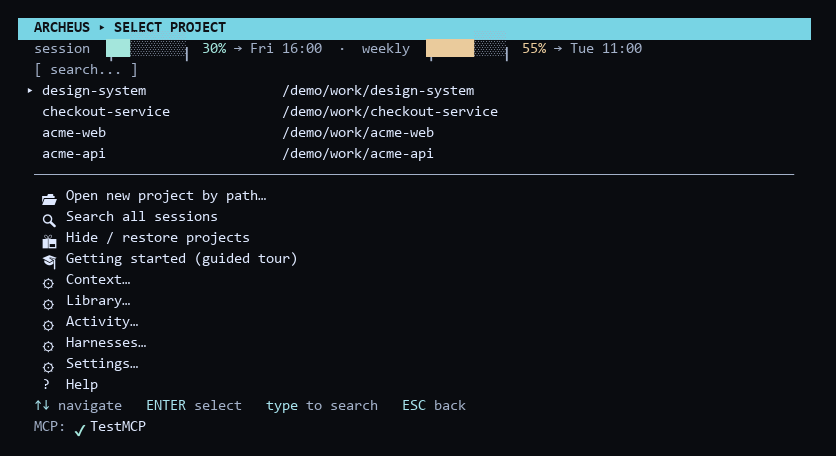836x456 pixels.
Task: Click the SELECT PROJECT header label
Action: [x=170, y=28]
